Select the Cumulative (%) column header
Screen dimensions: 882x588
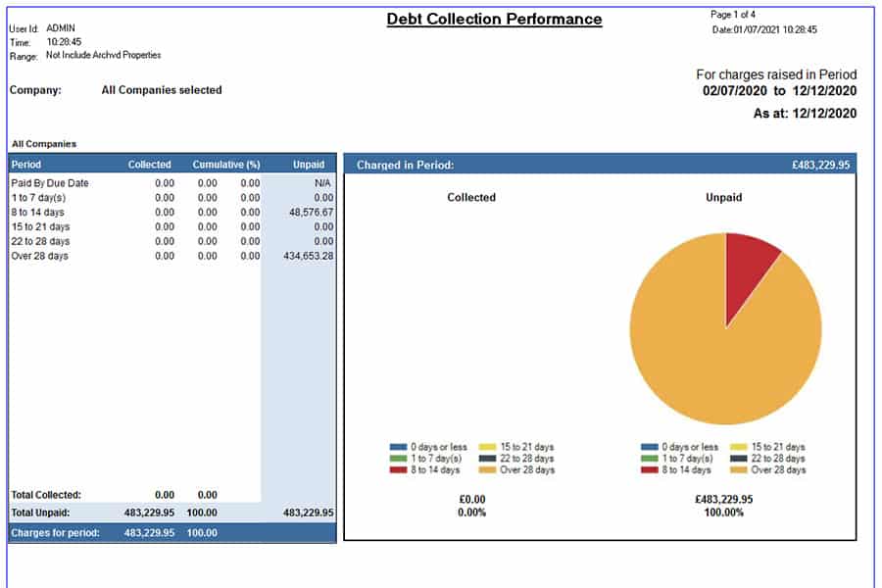click(x=225, y=165)
